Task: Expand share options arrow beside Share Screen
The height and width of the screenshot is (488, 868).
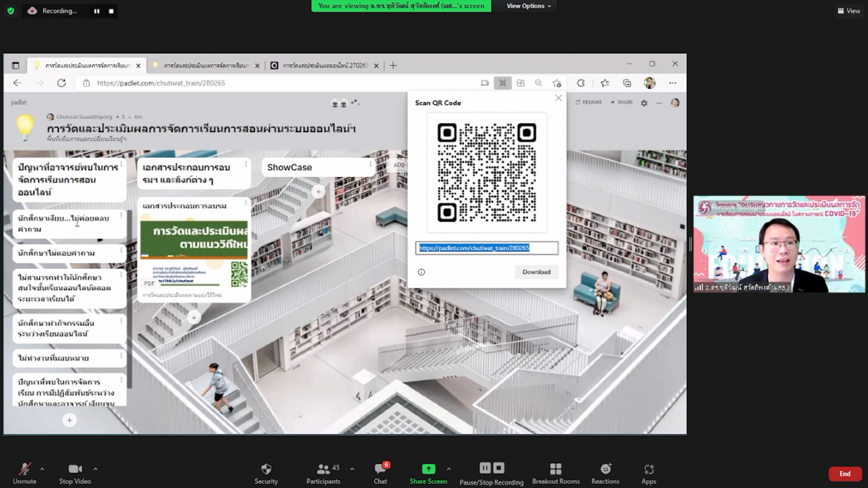Action: point(449,469)
